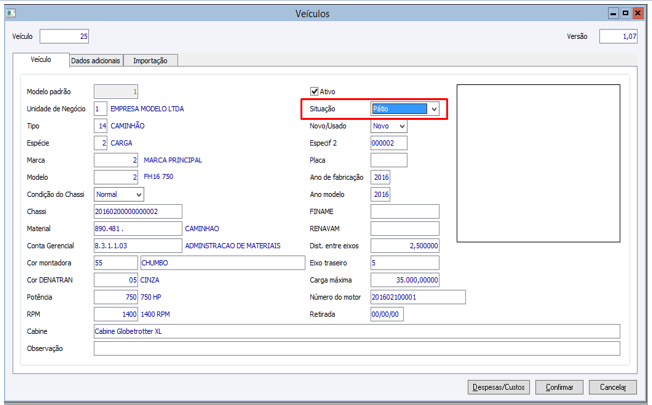Click the disabled Modelo padrão field
Screen dimensions: 652x405
coord(116,91)
